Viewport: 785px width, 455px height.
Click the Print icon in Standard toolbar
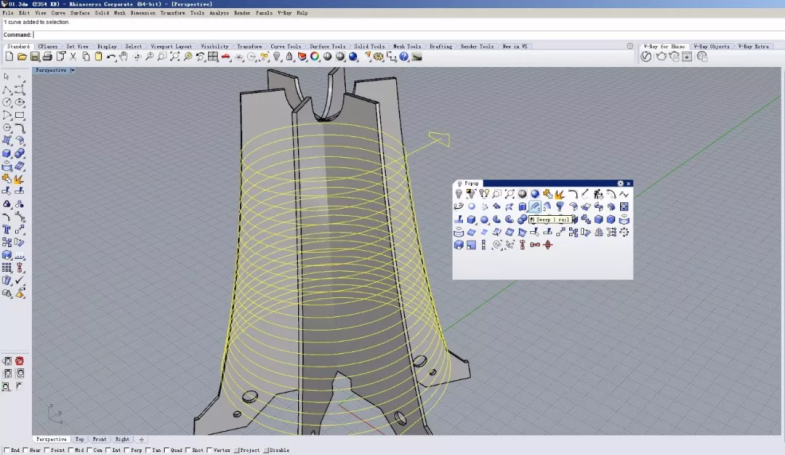click(x=47, y=57)
